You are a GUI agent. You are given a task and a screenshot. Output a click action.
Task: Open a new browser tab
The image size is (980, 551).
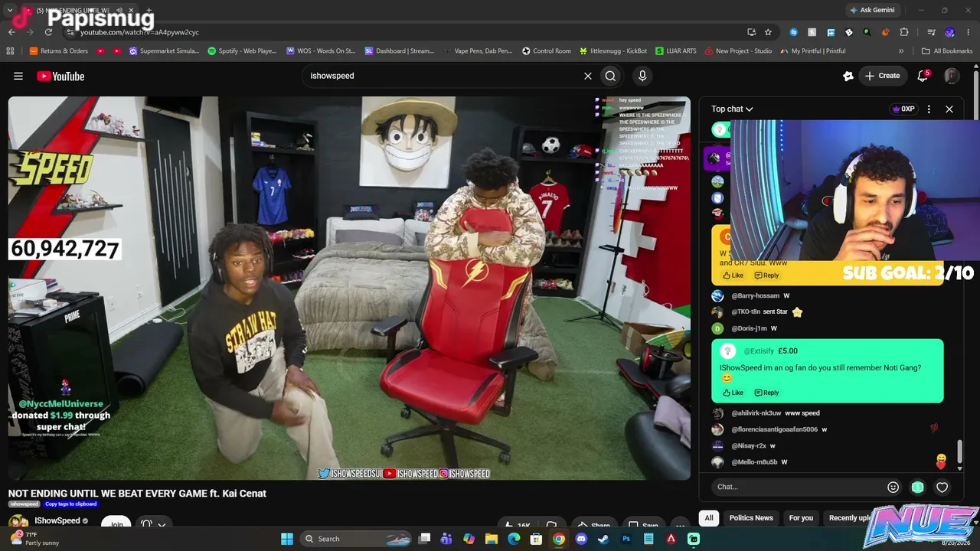click(x=149, y=10)
